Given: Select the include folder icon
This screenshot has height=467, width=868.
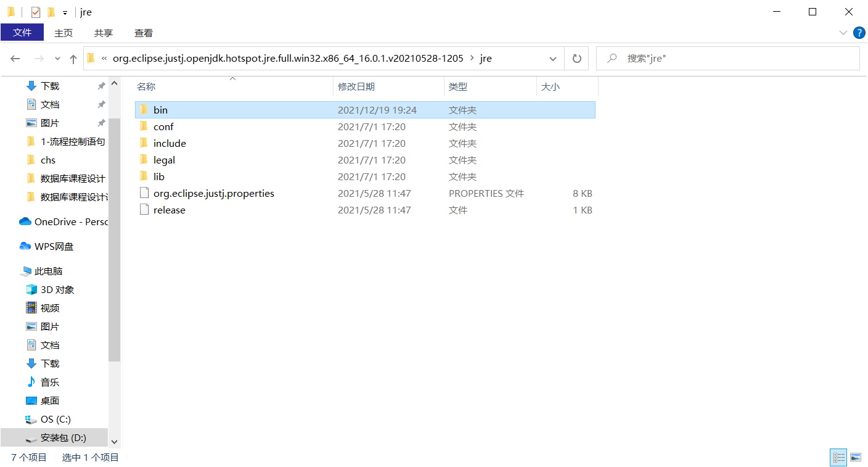Looking at the screenshot, I should (x=144, y=143).
